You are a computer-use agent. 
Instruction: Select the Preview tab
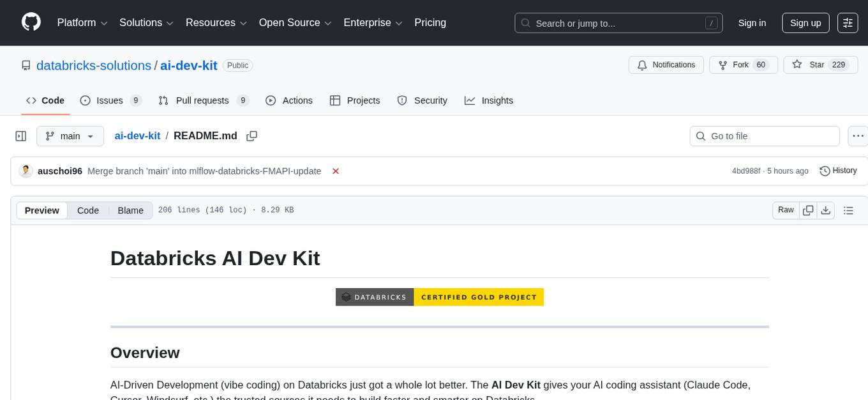(41, 210)
